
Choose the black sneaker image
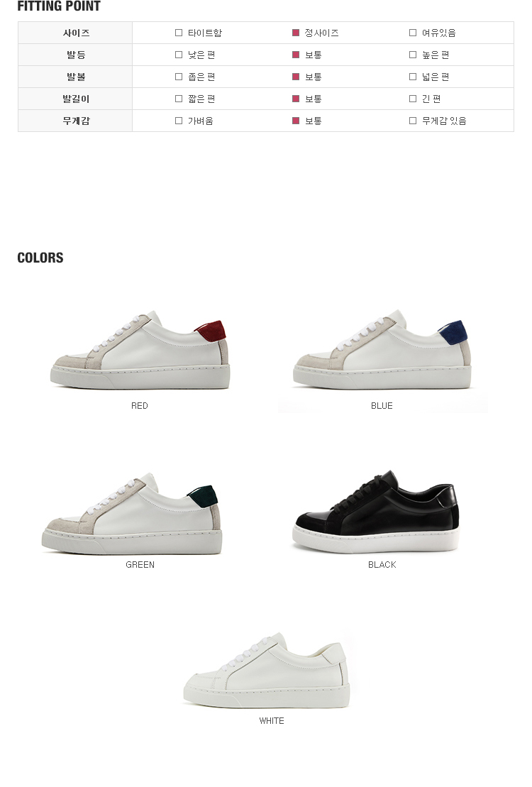coord(376,512)
